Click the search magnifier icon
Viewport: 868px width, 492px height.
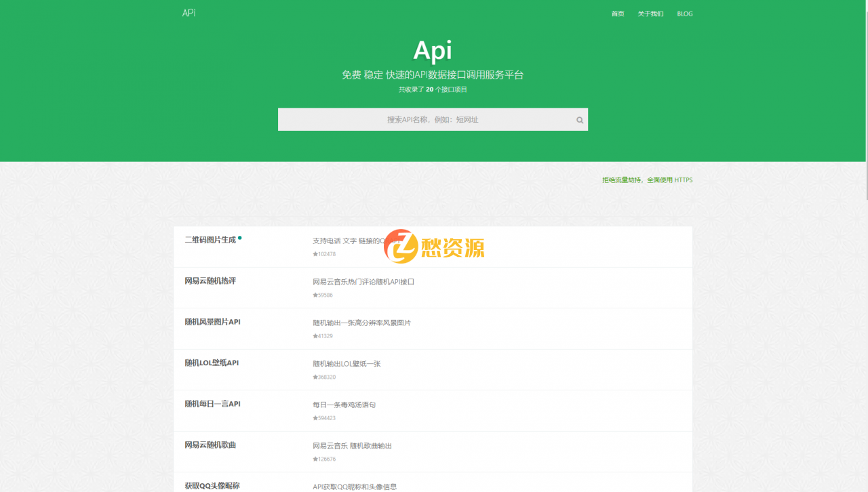580,119
